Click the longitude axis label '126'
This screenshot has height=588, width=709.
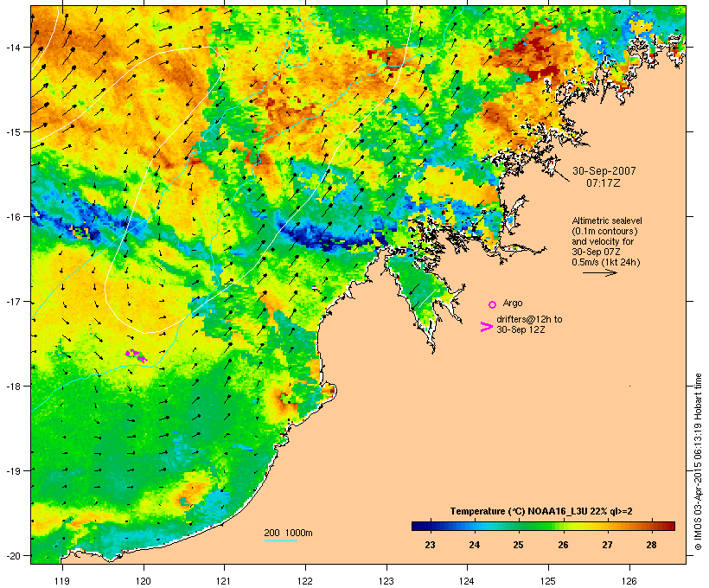pyautogui.click(x=629, y=581)
